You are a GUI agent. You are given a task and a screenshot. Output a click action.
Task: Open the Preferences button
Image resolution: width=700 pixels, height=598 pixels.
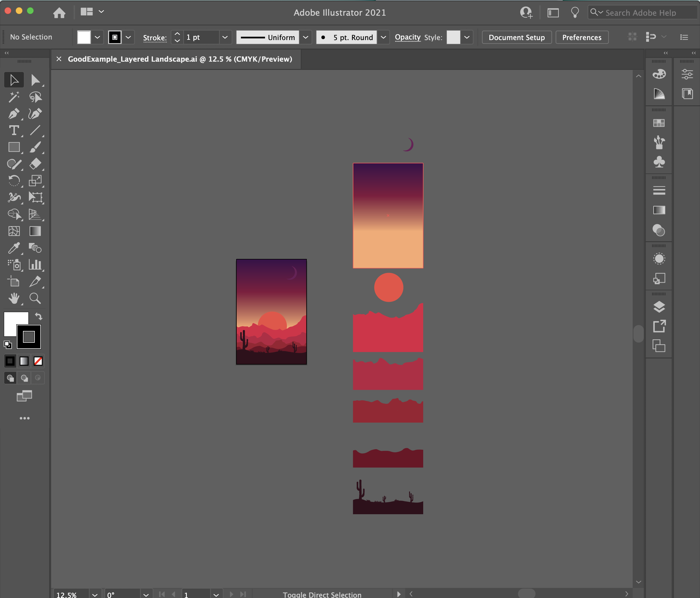pos(581,37)
